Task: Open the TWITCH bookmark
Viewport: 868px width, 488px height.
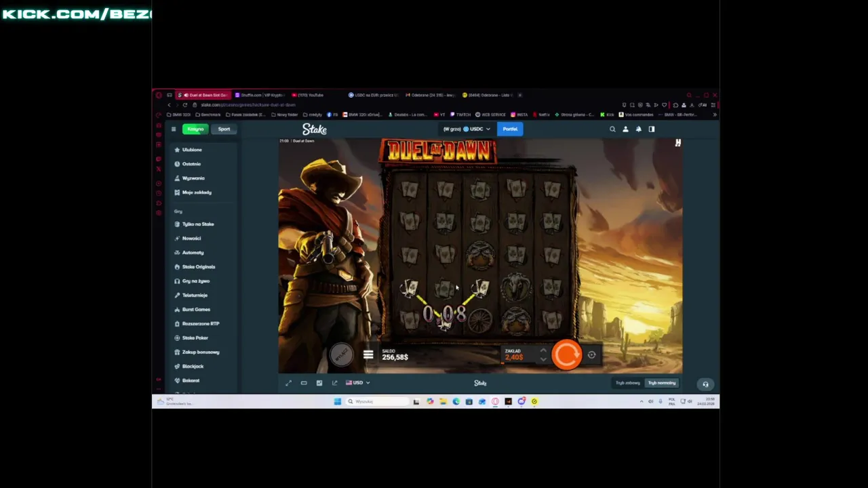Action: click(x=461, y=115)
